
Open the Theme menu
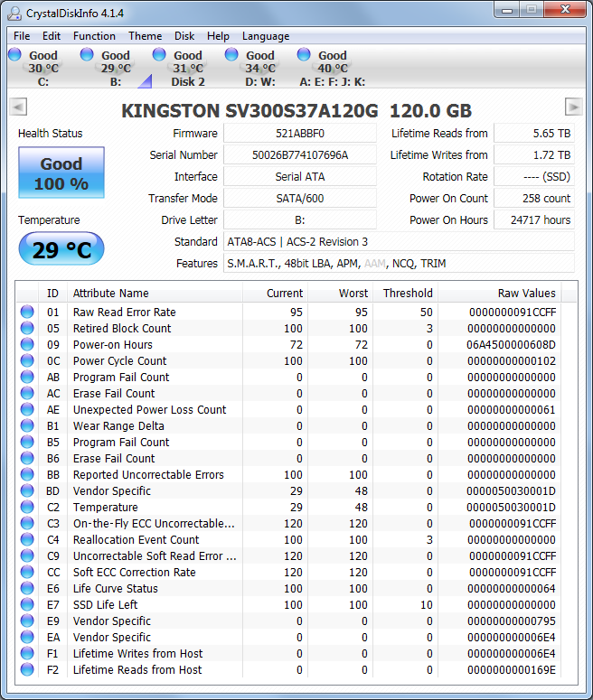click(146, 36)
